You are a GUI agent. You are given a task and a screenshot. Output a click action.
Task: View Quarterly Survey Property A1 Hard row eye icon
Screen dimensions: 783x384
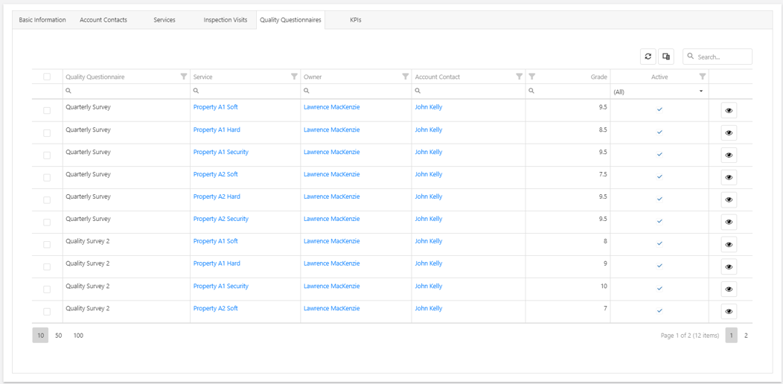click(x=729, y=133)
